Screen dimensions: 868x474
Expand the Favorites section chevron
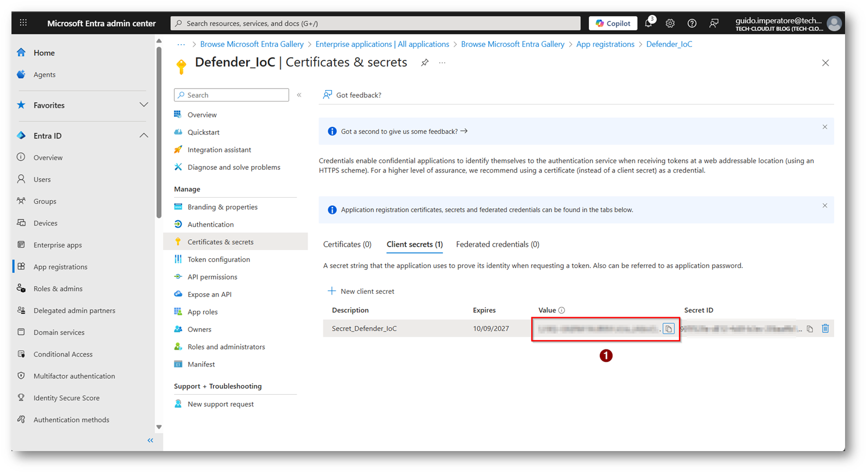pos(144,105)
